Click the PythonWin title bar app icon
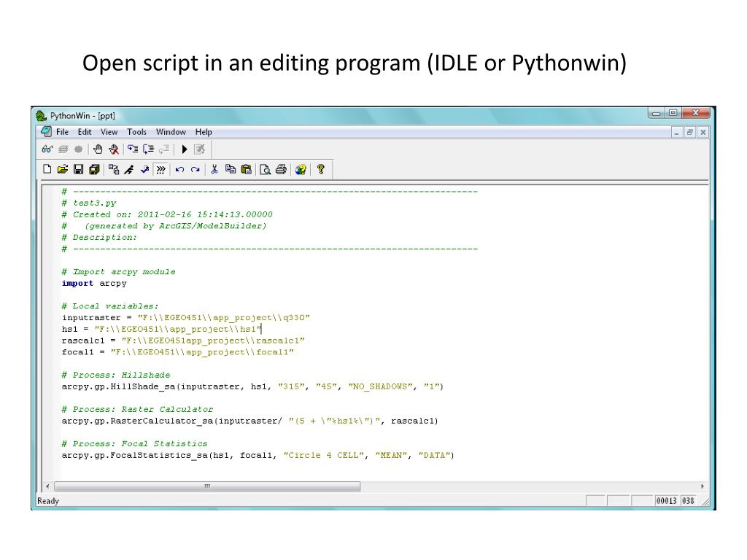The height and width of the screenshot is (560, 747). (42, 116)
